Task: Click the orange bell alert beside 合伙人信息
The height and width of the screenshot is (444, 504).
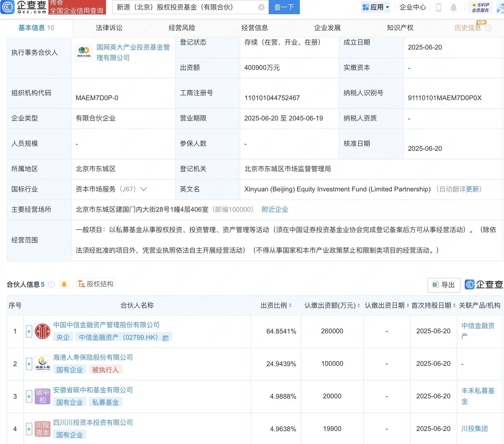Action: pyautogui.click(x=64, y=284)
